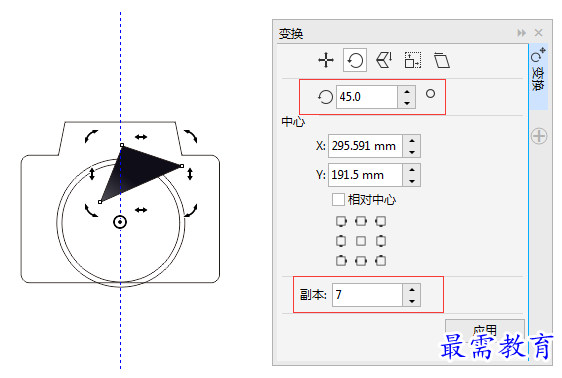Select bottom-left anchor point
The width and height of the screenshot is (562, 378).
[341, 260]
